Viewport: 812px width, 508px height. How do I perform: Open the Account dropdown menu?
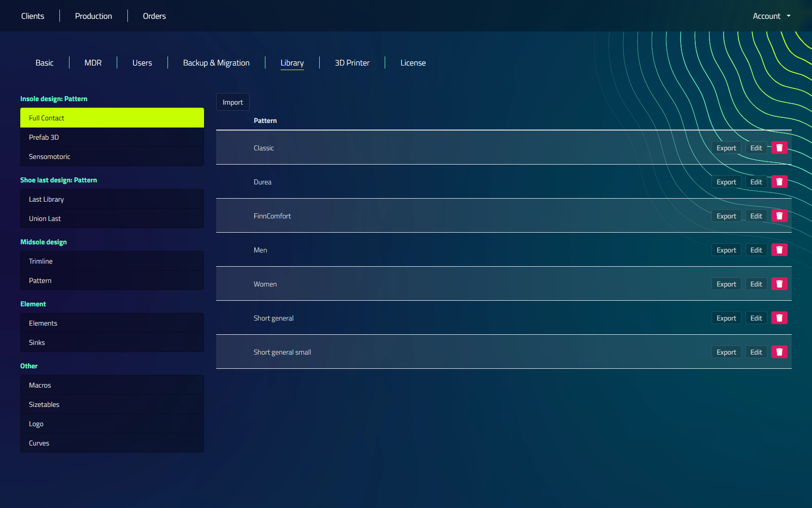click(x=771, y=16)
